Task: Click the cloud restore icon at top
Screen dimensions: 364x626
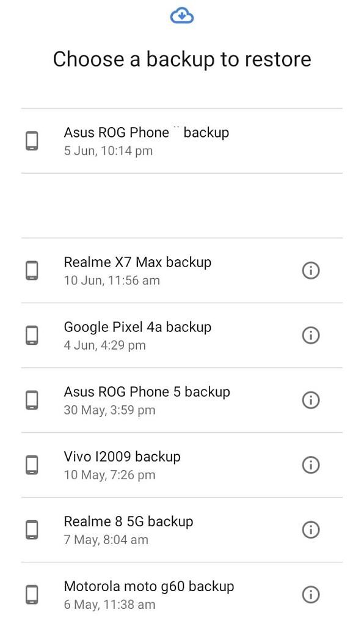Action: (182, 16)
